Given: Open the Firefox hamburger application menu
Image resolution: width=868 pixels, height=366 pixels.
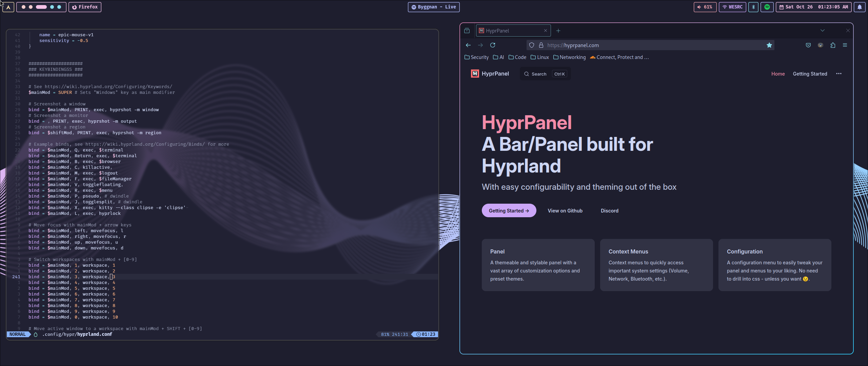Looking at the screenshot, I should point(845,45).
